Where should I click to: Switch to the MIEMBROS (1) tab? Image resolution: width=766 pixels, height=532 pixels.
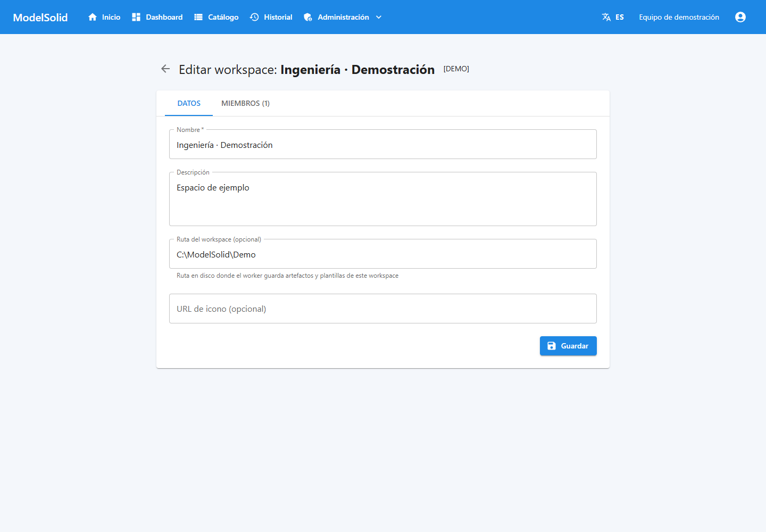[x=245, y=103]
